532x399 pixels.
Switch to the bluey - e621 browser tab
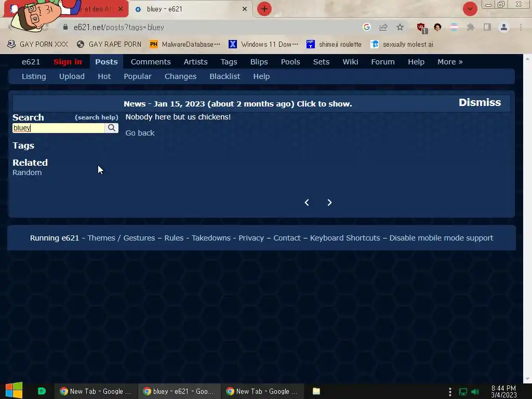(x=191, y=9)
